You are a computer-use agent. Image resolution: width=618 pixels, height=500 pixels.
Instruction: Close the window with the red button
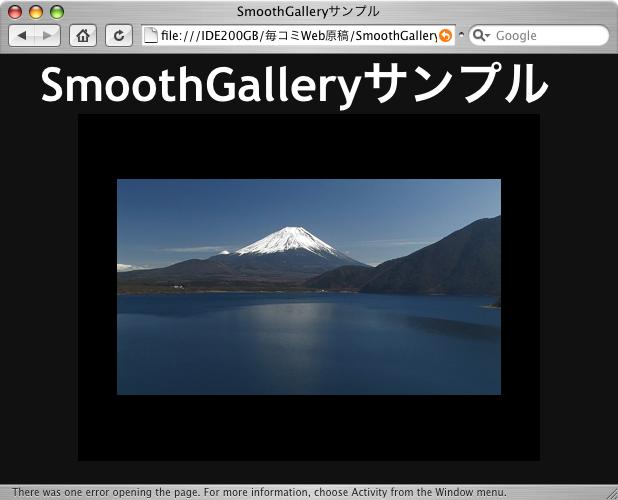pyautogui.click(x=15, y=12)
